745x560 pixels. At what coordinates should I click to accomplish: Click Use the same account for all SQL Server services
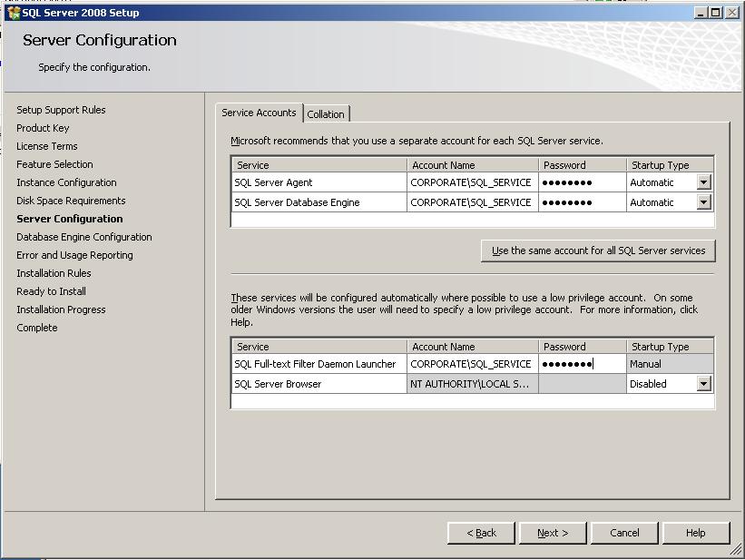[x=598, y=251]
